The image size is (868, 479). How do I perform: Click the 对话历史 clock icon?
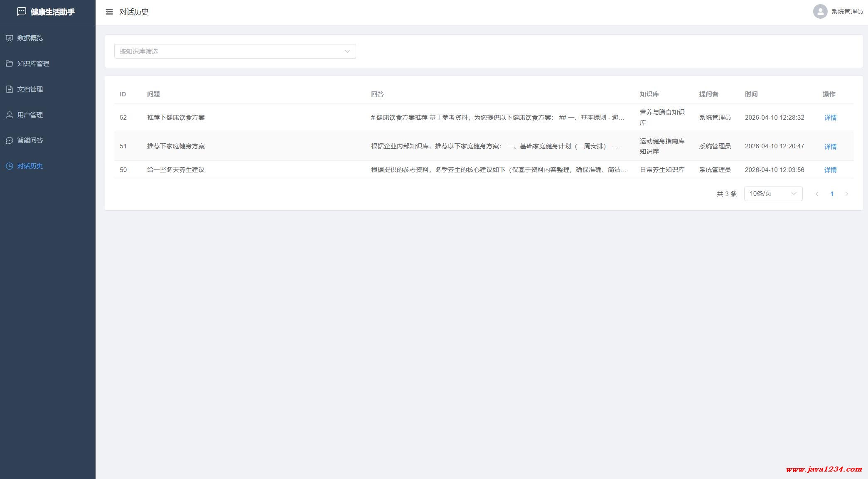click(x=9, y=166)
